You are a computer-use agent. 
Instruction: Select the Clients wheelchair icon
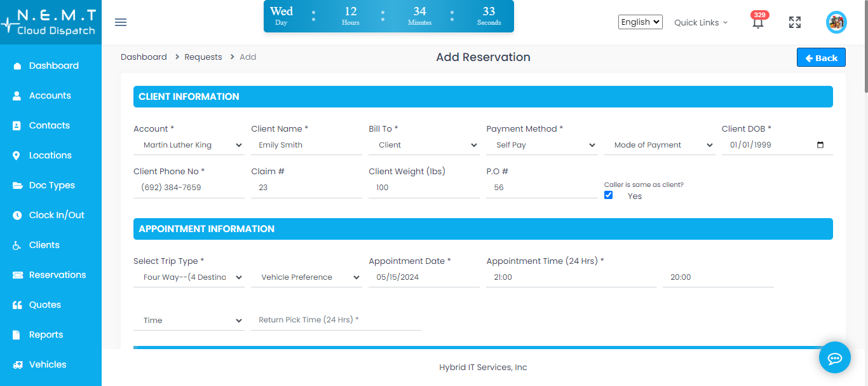pyautogui.click(x=16, y=245)
